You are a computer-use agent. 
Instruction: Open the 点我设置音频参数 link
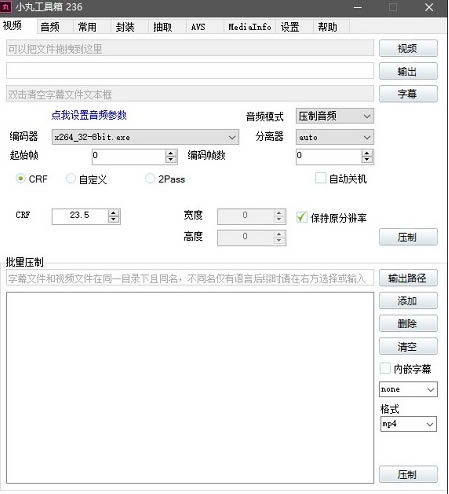(x=89, y=115)
